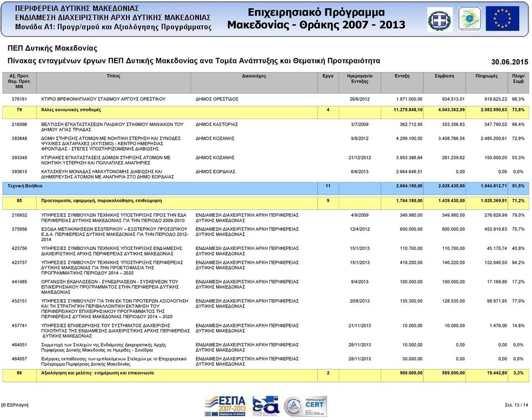The height and width of the screenshot is (420, 532).
Task: Click the Μονάδα Α1 header line
Action: pos(113,27)
